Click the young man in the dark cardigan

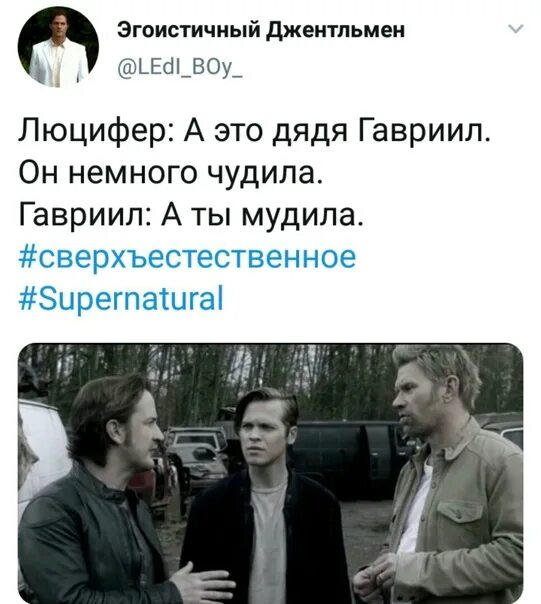pos(268,497)
